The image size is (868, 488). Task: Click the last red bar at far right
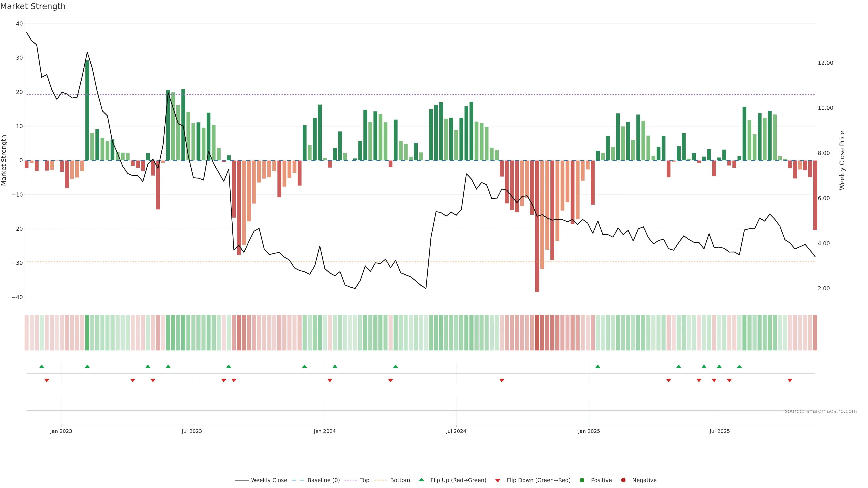[815, 195]
